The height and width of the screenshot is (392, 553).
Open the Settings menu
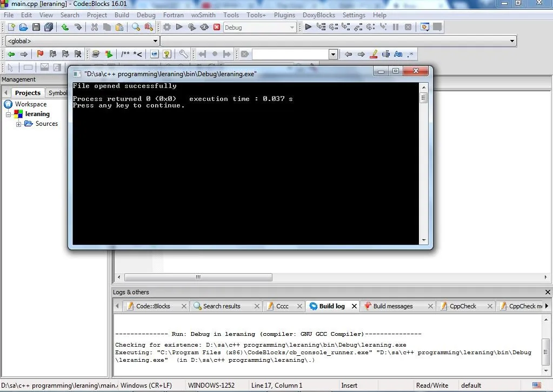(354, 15)
